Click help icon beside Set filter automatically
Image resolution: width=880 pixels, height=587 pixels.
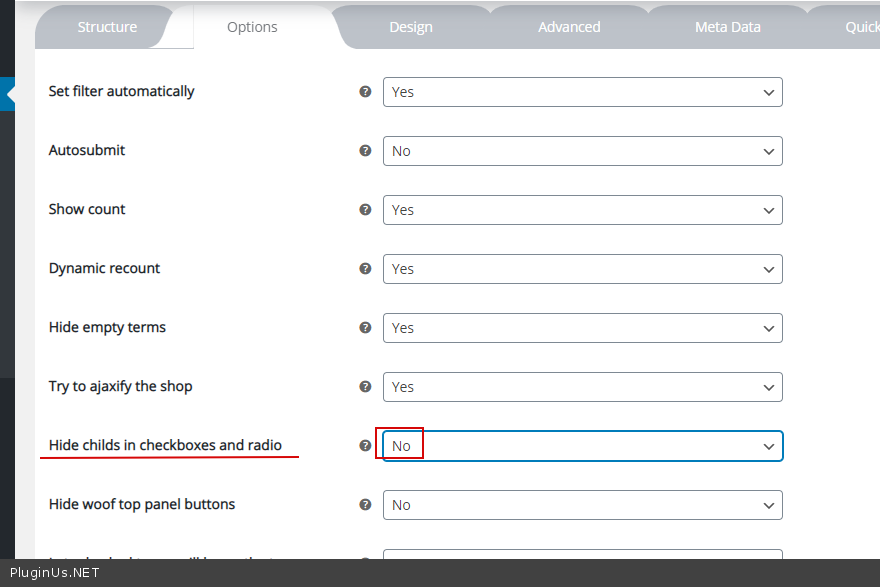pyautogui.click(x=365, y=91)
